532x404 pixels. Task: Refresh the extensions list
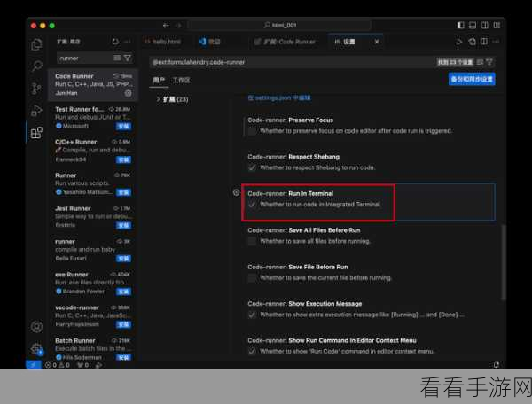tap(115, 42)
